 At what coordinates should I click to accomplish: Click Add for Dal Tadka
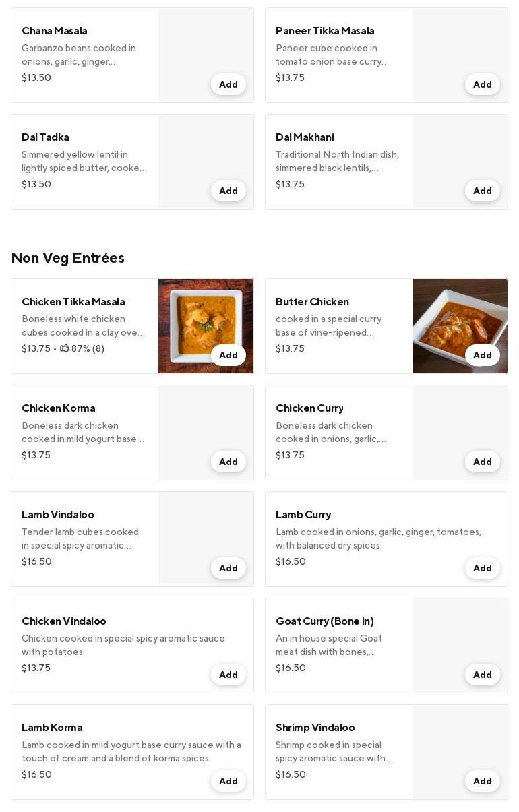coord(228,191)
